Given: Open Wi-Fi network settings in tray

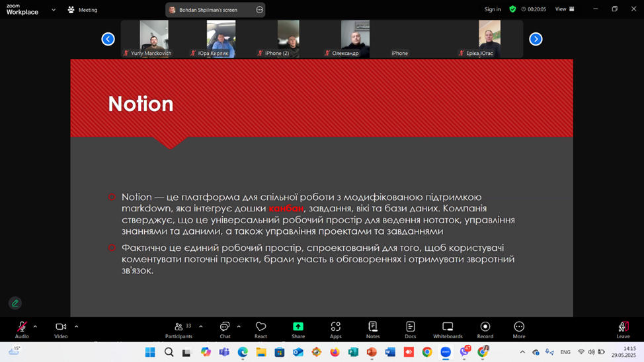Looking at the screenshot, I should coord(581,351).
